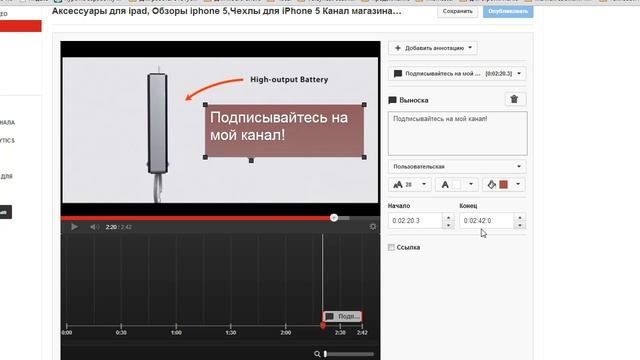Click the plus icon on add annotation
The image size is (640, 360).
[x=398, y=48]
